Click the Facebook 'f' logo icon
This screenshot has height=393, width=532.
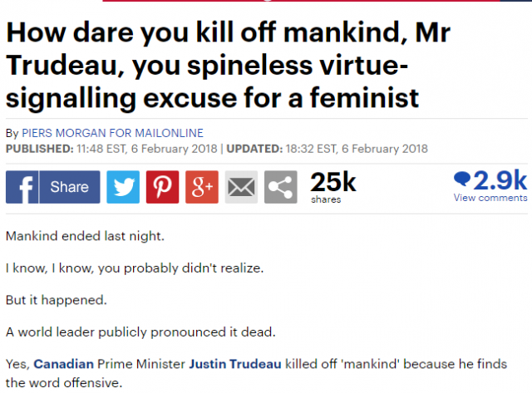[x=22, y=187]
